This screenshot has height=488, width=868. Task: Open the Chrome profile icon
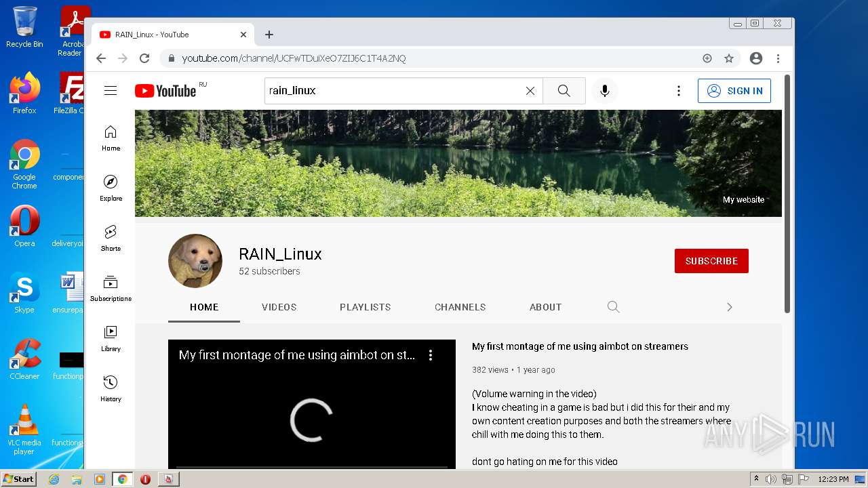click(756, 58)
